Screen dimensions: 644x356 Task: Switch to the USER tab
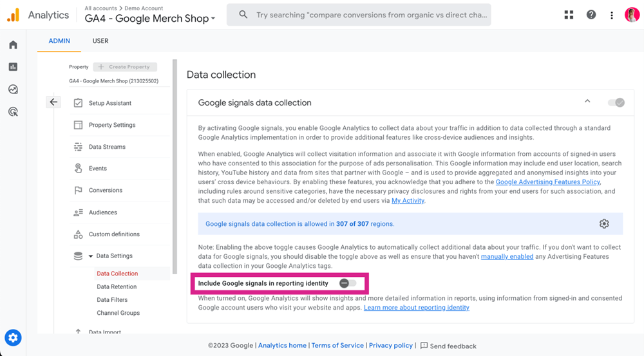pos(100,41)
